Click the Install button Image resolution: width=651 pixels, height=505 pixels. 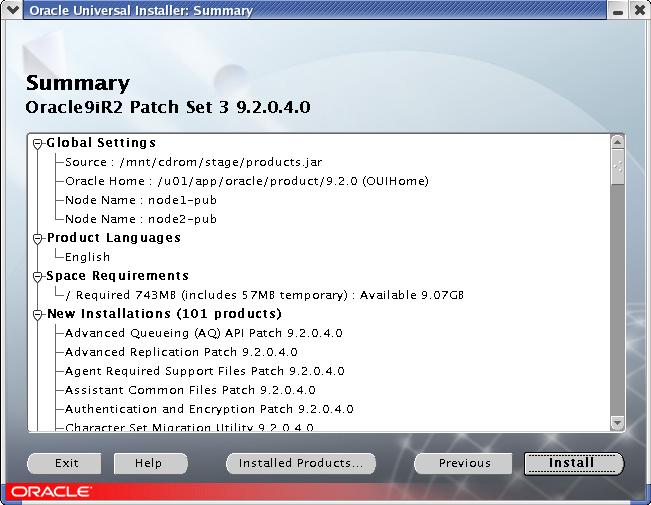tap(573, 463)
